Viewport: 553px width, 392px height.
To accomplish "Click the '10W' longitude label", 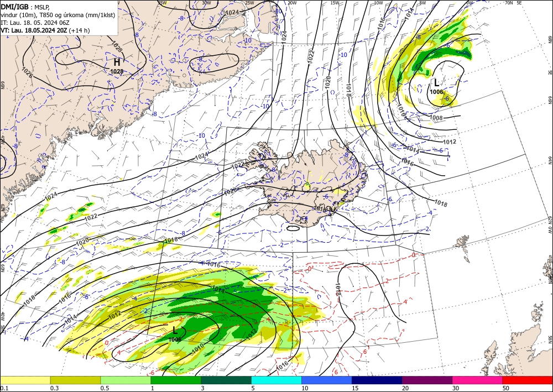I will [x=378, y=2].
